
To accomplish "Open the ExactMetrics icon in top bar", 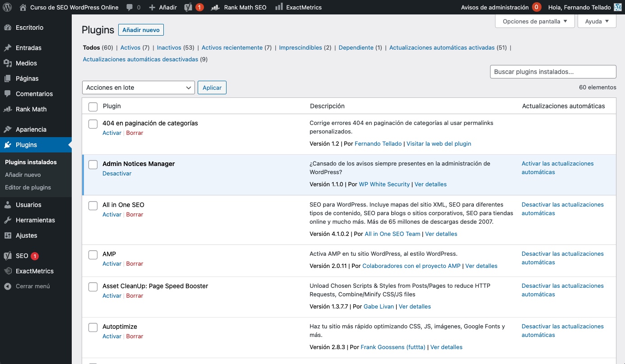I will pyautogui.click(x=279, y=7).
